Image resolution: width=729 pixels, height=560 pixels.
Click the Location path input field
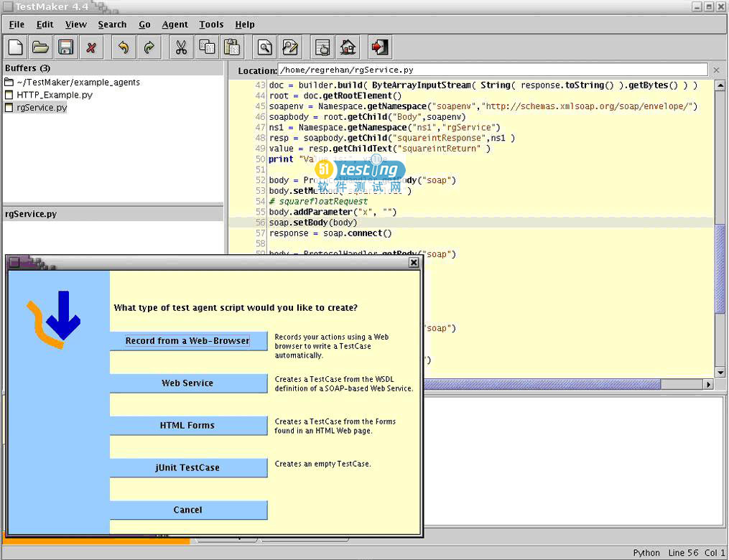493,70
